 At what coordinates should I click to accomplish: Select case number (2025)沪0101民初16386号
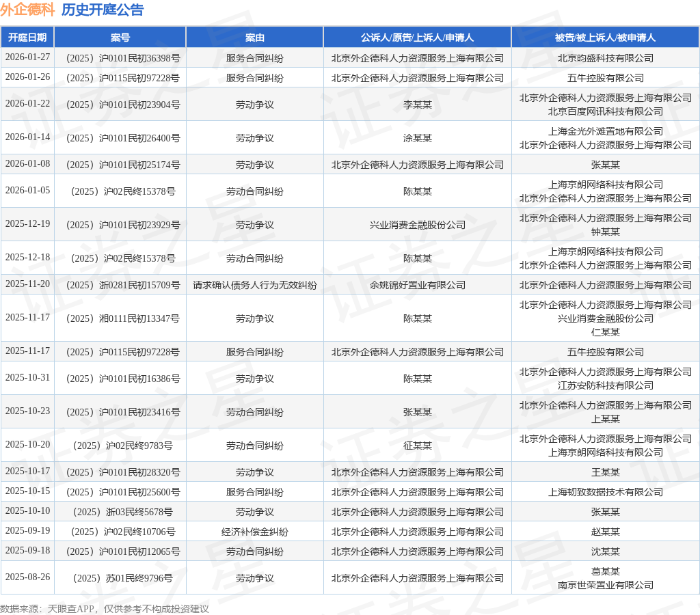pos(123,379)
